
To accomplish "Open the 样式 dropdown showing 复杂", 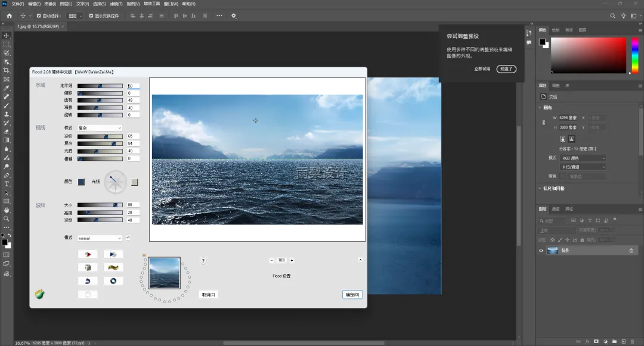I will point(100,128).
